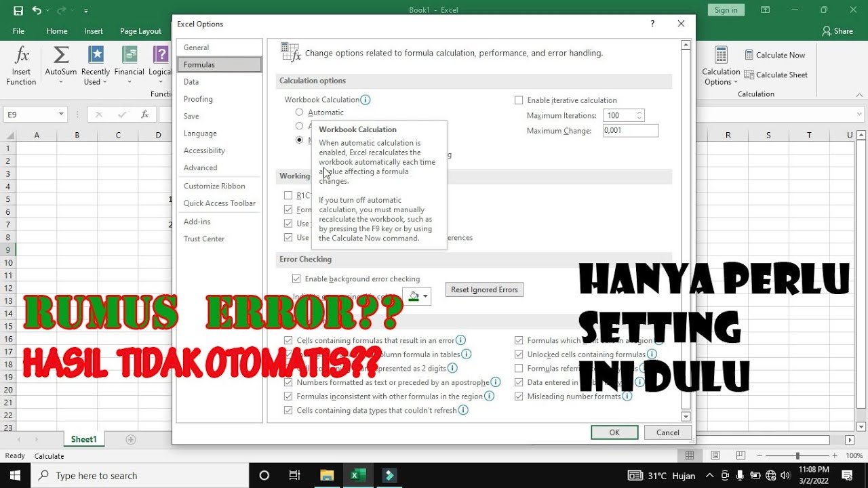Screen dimensions: 868x488
Task: Open the Recently Used functions icon
Action: click(96, 55)
